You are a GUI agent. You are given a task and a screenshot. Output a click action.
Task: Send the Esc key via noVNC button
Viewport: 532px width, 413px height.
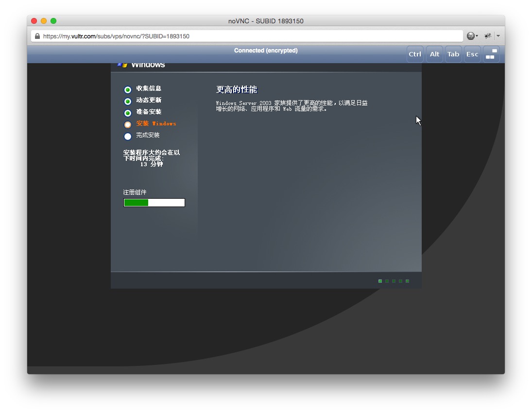point(472,54)
